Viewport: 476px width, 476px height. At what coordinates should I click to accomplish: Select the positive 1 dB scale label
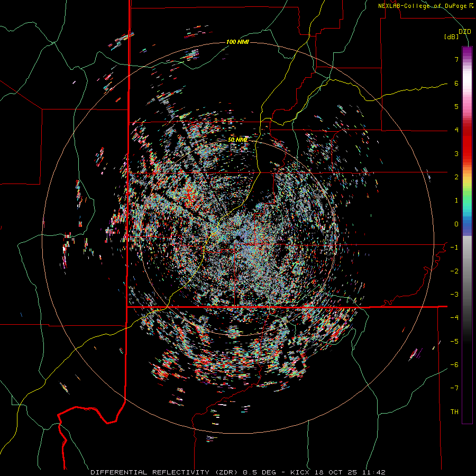(x=456, y=200)
